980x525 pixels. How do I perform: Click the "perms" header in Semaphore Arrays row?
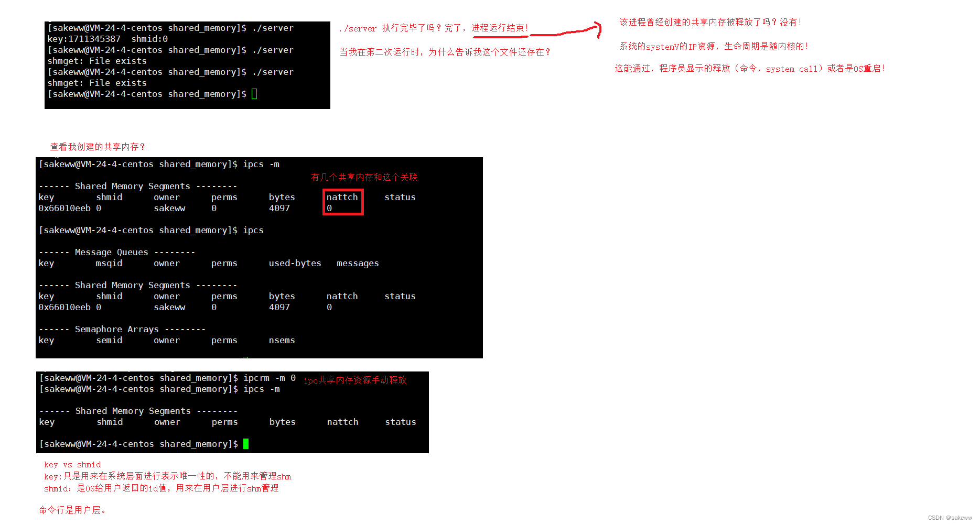click(x=224, y=340)
